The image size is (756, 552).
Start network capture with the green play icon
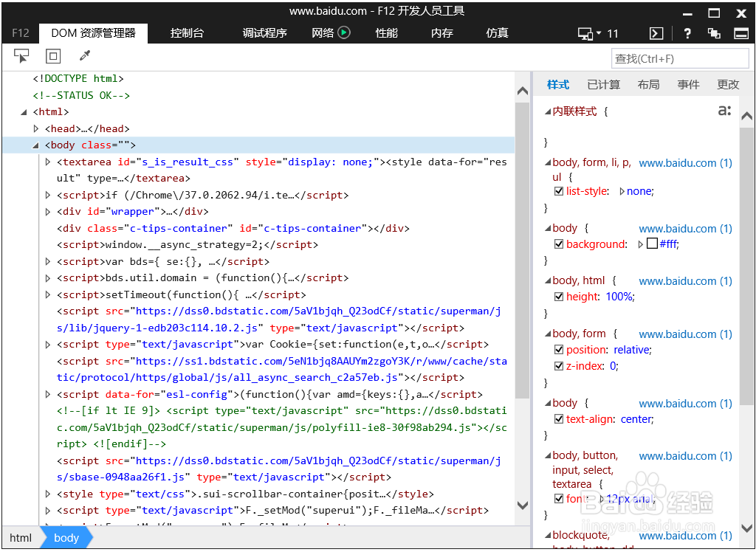(344, 32)
